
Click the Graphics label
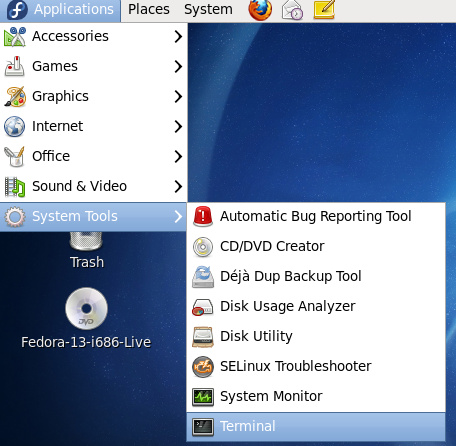(60, 97)
